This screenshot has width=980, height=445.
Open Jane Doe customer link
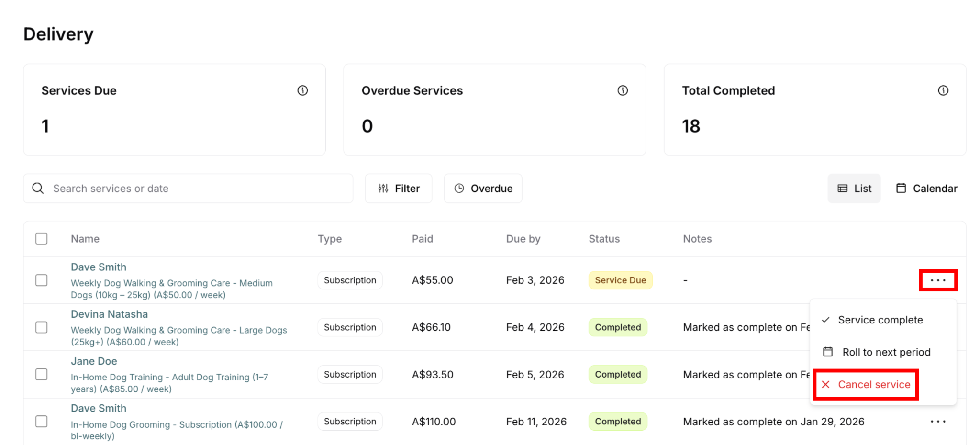94,361
